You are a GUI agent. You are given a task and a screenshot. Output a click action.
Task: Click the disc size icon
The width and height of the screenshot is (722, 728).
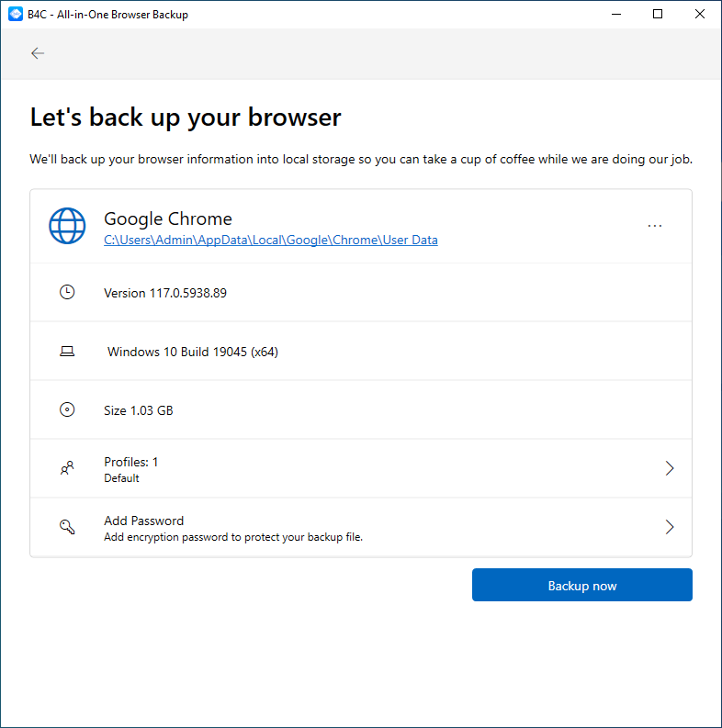pyautogui.click(x=67, y=410)
